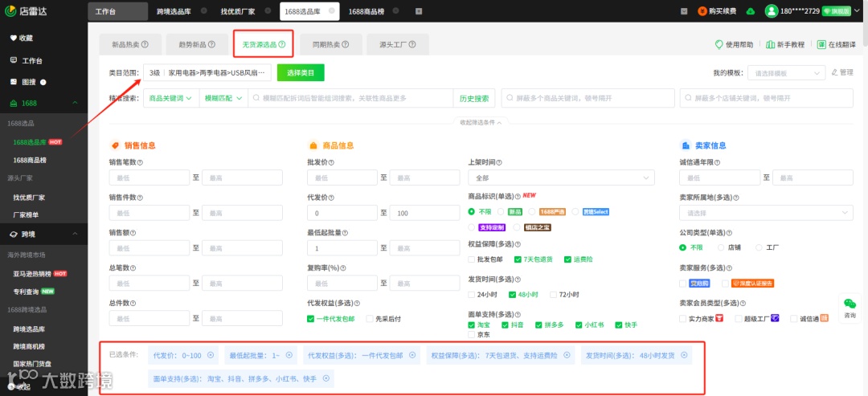Open the 使用帮助 link
The width and height of the screenshot is (868, 396).
tap(734, 45)
